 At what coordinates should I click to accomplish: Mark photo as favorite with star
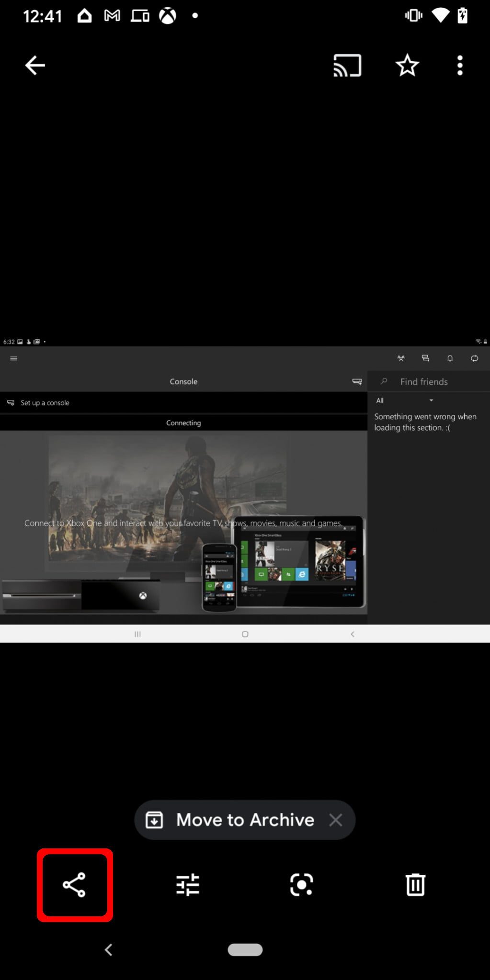(407, 66)
